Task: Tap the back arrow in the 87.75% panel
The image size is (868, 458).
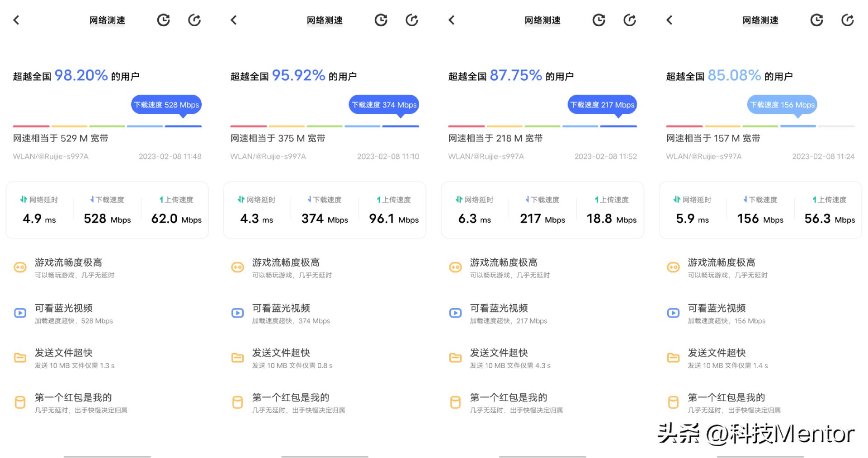Action: coord(451,20)
